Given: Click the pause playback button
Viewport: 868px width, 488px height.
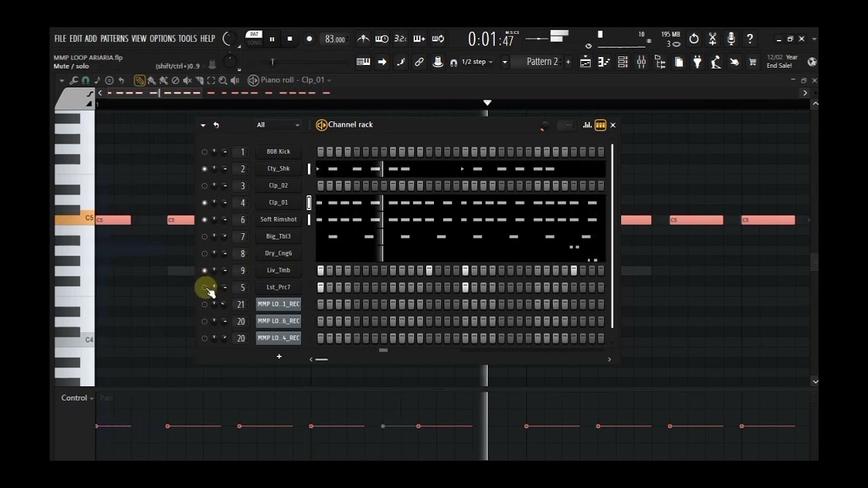Looking at the screenshot, I should tap(272, 39).
